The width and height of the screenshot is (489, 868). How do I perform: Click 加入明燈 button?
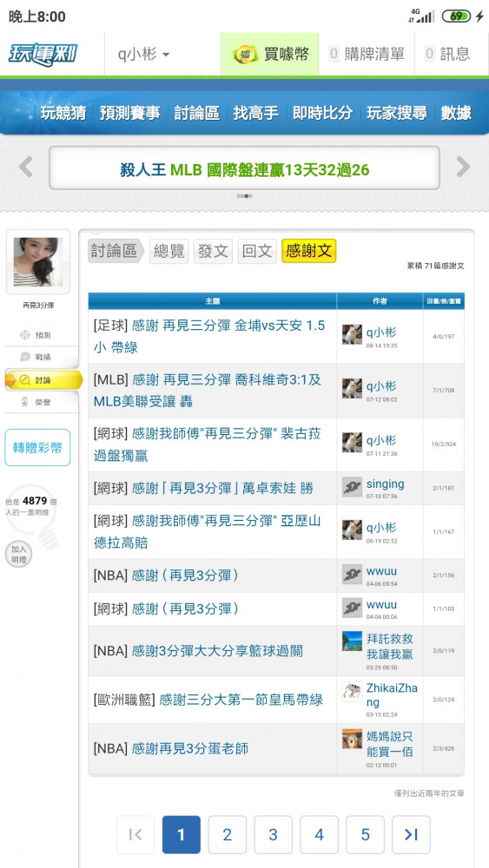point(19,554)
